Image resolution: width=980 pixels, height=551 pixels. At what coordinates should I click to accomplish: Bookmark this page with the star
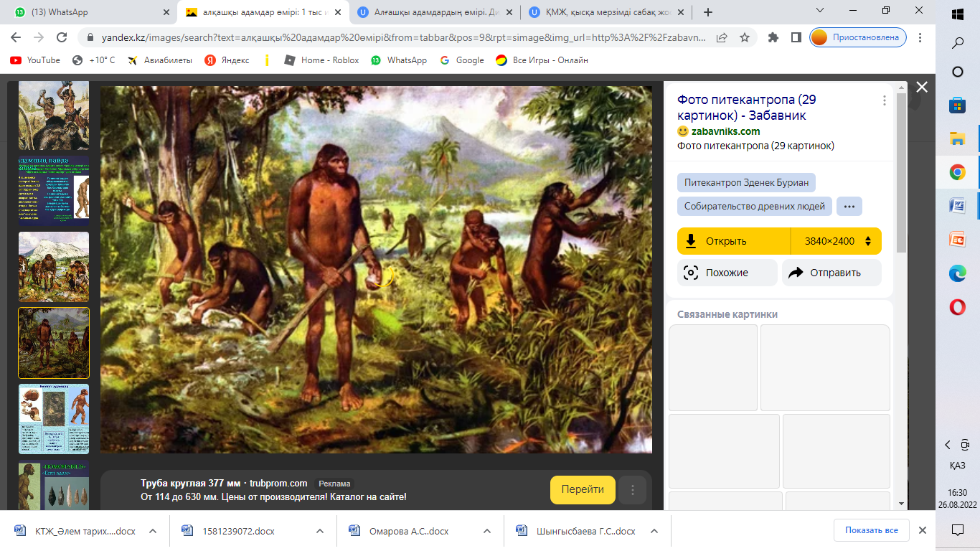click(x=745, y=37)
